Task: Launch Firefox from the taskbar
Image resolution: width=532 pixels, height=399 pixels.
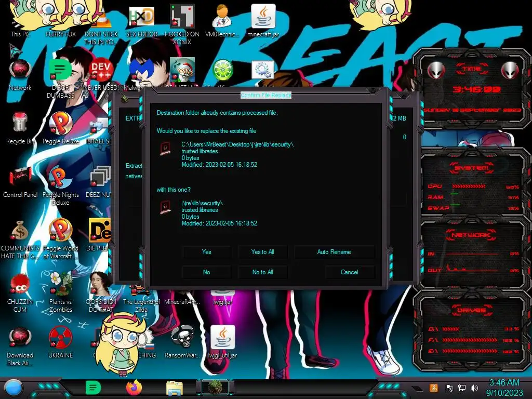Action: 134,388
